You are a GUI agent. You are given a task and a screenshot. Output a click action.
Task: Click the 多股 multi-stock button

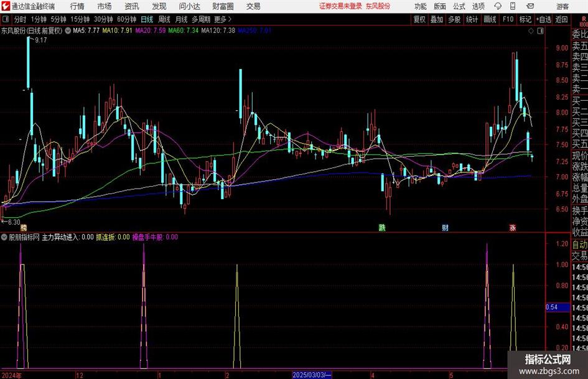coord(454,19)
